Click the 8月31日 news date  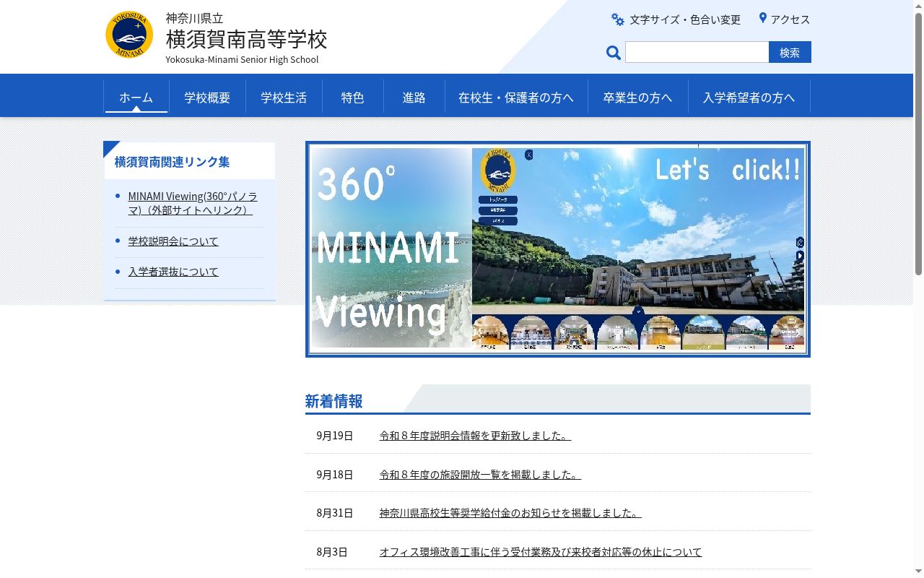click(335, 513)
